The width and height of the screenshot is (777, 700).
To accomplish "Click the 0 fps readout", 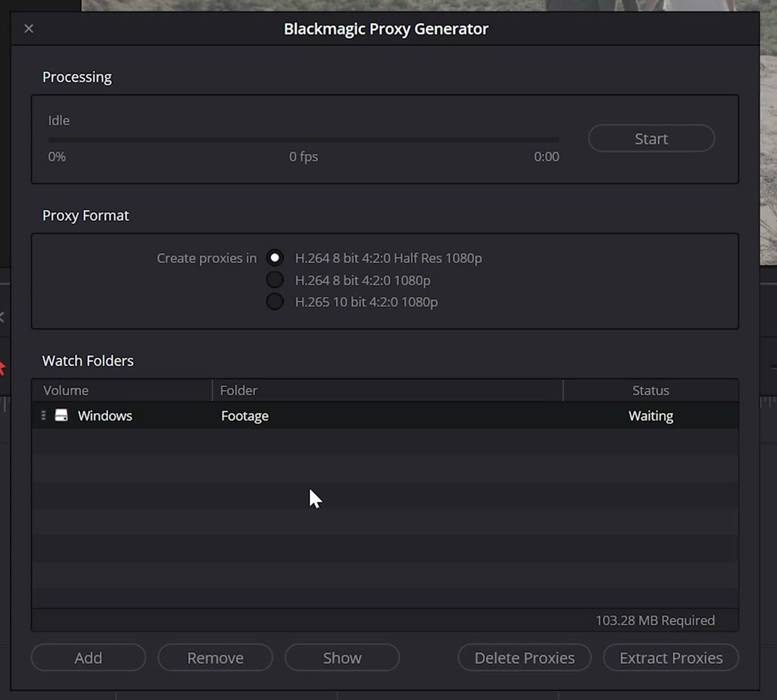I will pyautogui.click(x=304, y=157).
